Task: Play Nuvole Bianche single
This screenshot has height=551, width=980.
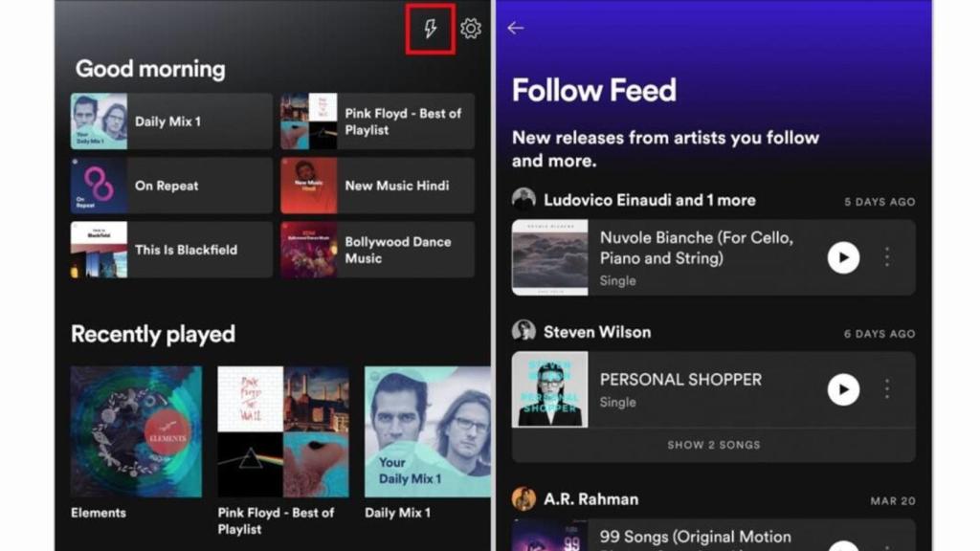Action: pyautogui.click(x=843, y=257)
